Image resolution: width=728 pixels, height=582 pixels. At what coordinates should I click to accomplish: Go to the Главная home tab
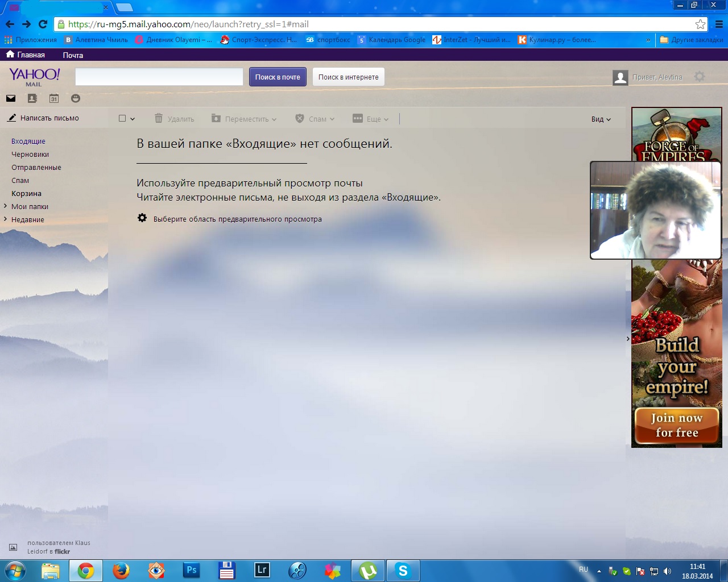tap(26, 55)
